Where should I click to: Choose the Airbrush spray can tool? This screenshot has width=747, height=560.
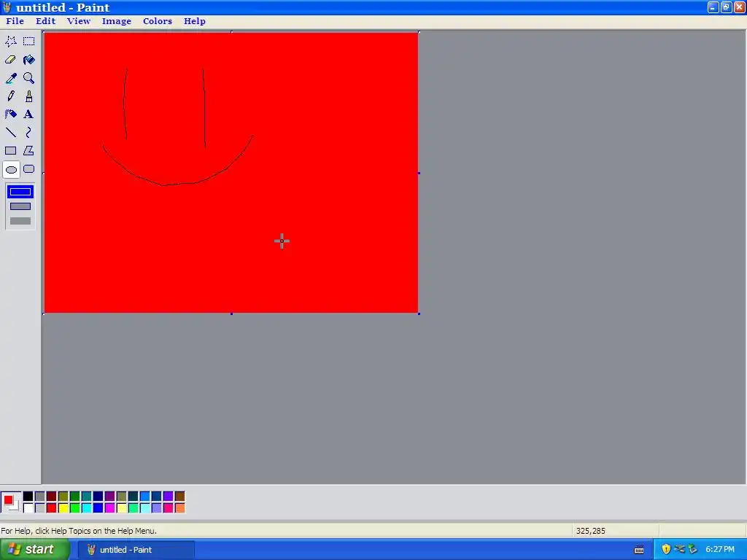(x=11, y=114)
